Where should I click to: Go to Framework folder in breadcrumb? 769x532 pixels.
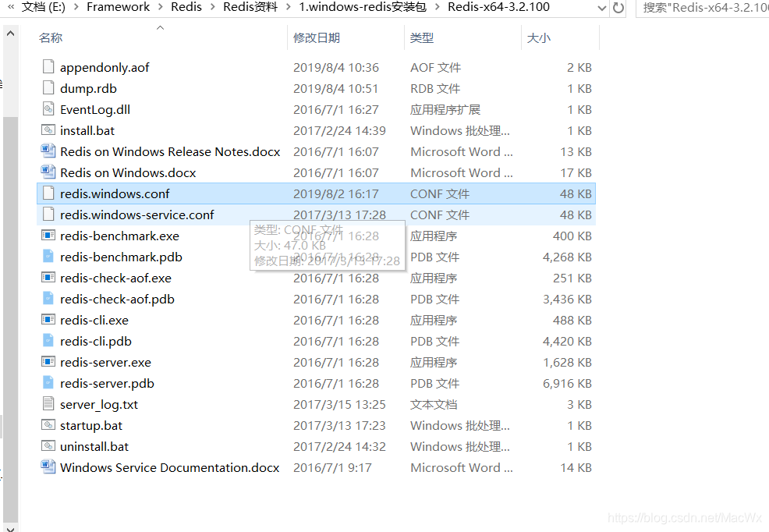pyautogui.click(x=119, y=7)
